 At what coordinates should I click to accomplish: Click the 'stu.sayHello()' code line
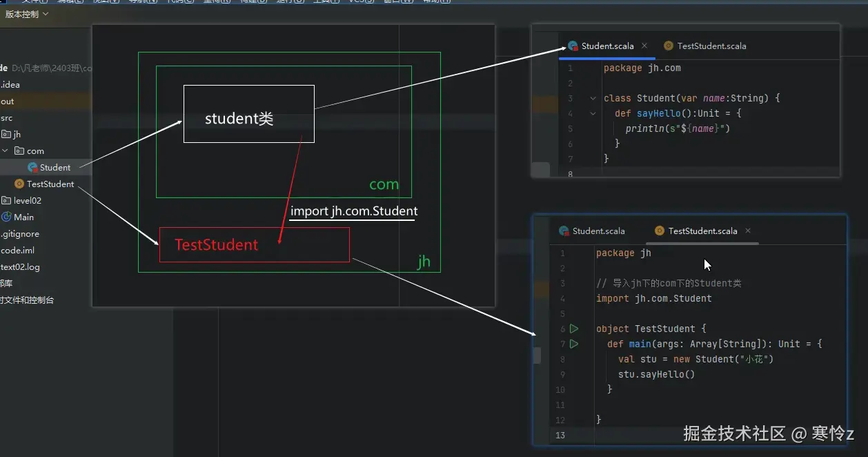pos(656,374)
